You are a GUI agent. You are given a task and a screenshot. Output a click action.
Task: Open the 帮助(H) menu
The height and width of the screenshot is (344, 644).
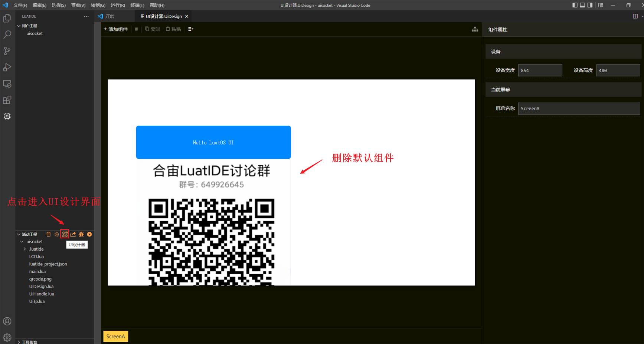[157, 5]
